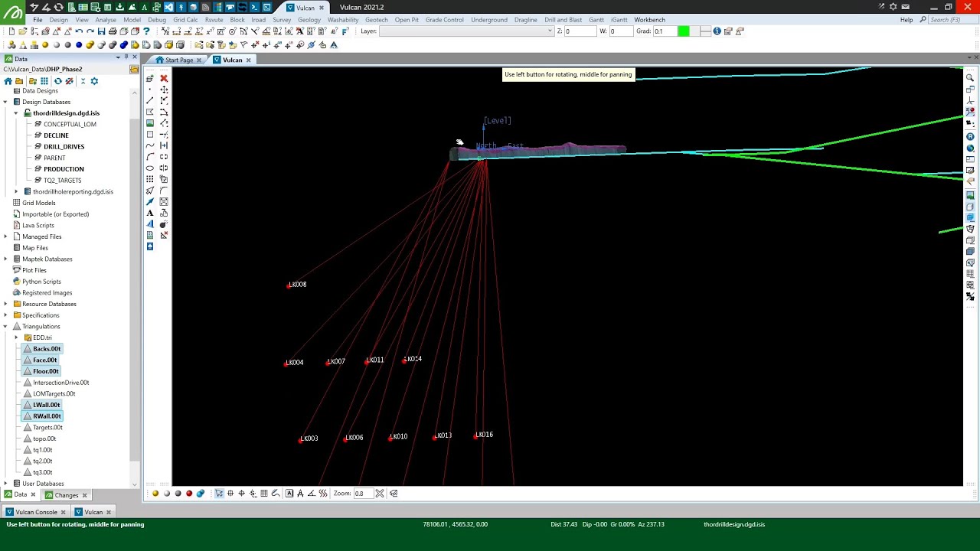
Task: Select the Ellipse draw tool
Action: [150, 168]
